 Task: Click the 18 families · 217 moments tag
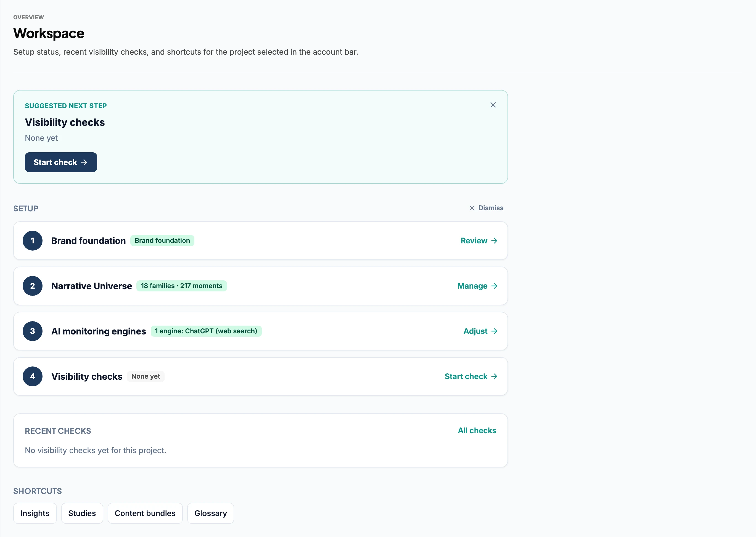[x=182, y=286]
